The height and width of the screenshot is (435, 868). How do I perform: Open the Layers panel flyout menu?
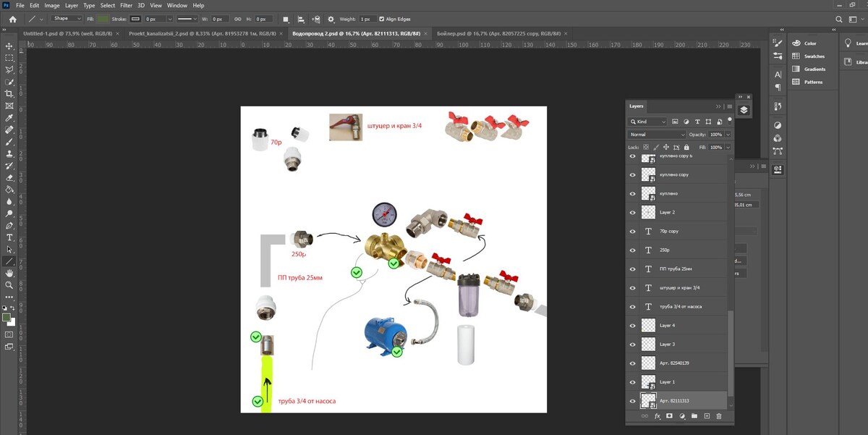(729, 106)
